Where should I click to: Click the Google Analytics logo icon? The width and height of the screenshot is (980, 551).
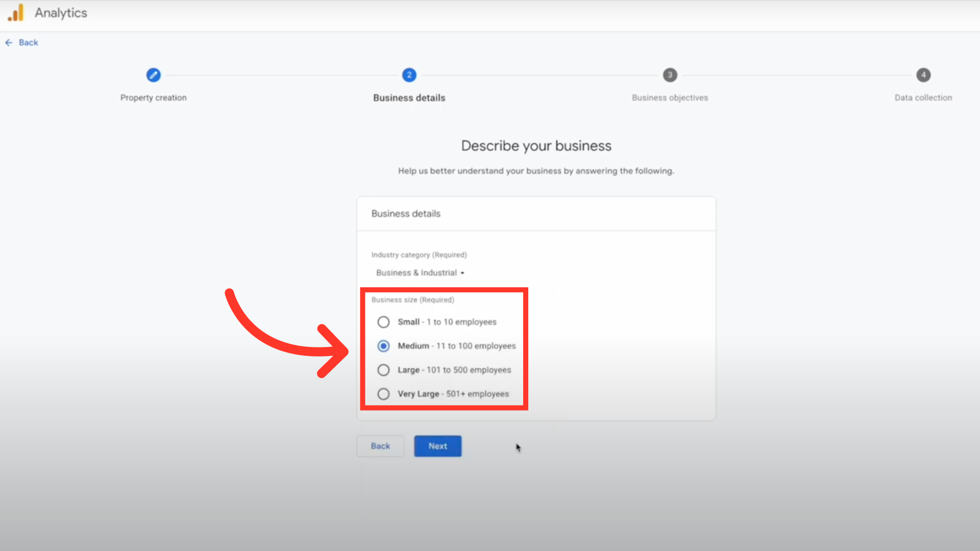pos(16,13)
